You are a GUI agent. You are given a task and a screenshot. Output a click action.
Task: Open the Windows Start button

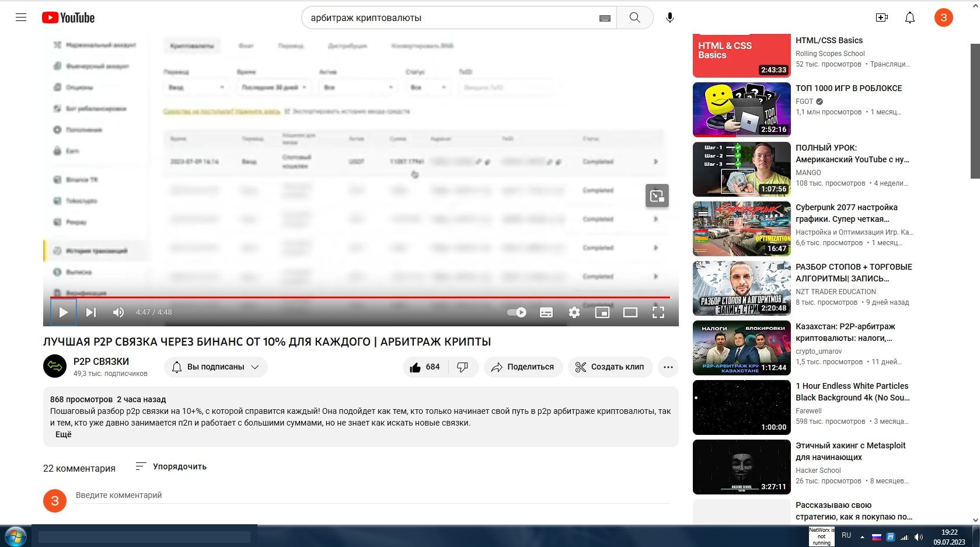[x=15, y=536]
